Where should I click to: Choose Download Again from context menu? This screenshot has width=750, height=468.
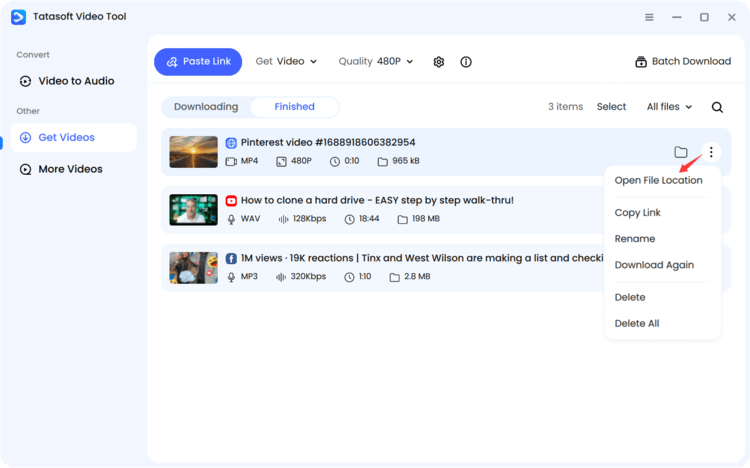654,265
